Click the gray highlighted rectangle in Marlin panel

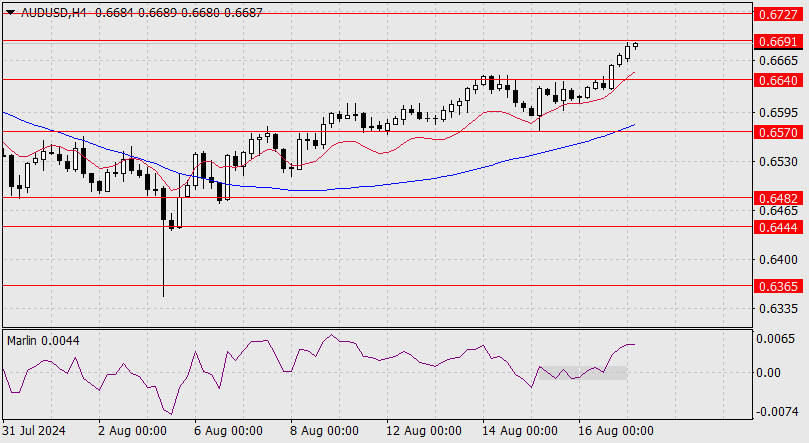pyautogui.click(x=583, y=373)
